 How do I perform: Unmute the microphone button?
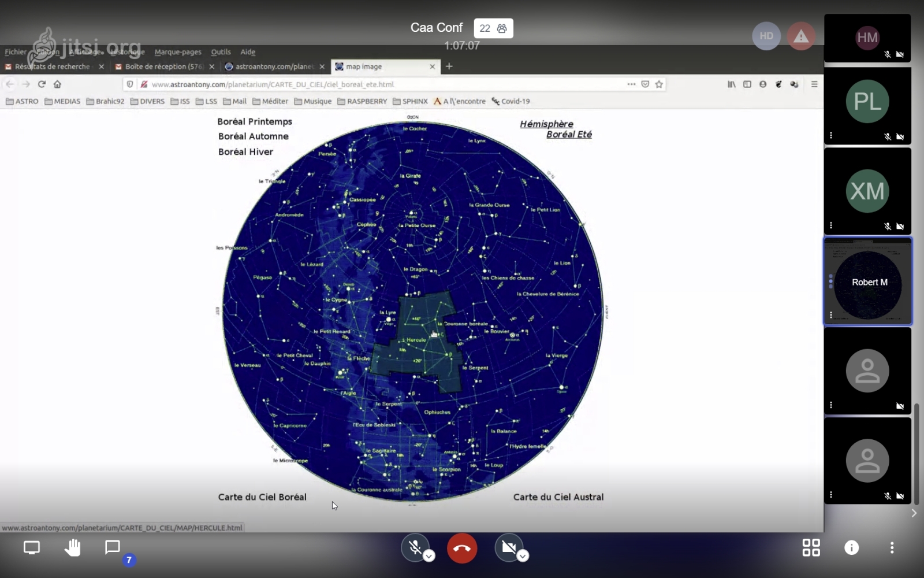point(415,547)
